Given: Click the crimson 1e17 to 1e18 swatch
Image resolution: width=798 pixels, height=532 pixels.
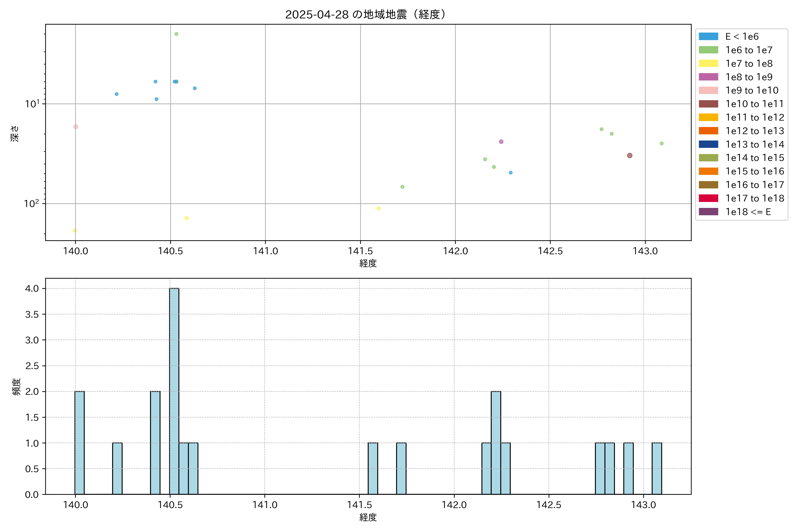Looking at the screenshot, I should tap(708, 198).
